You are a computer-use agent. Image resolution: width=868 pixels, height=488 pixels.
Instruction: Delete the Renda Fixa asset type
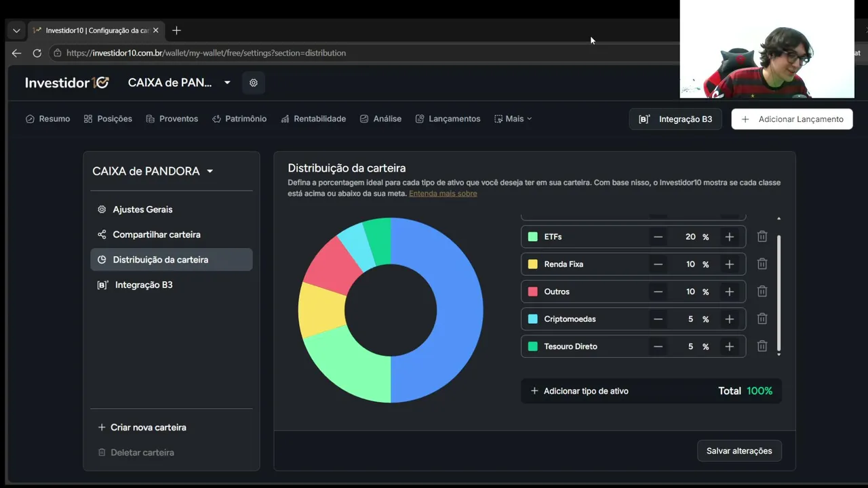[x=762, y=264]
